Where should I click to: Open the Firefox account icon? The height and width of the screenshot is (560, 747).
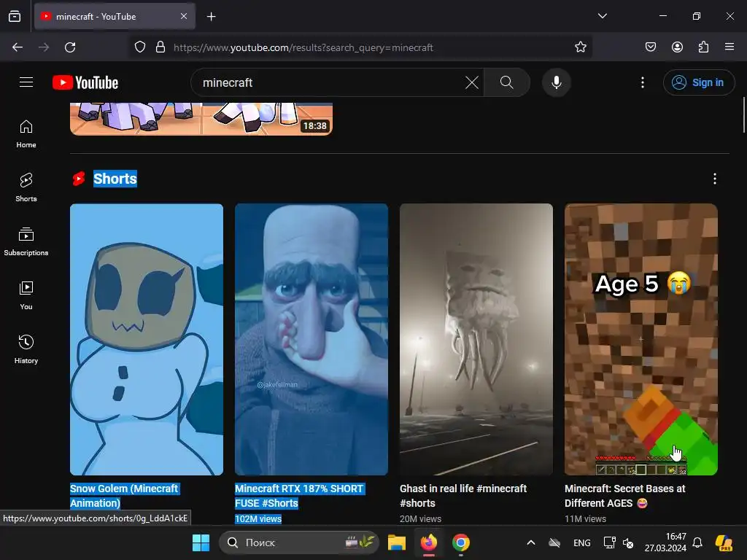click(x=677, y=47)
